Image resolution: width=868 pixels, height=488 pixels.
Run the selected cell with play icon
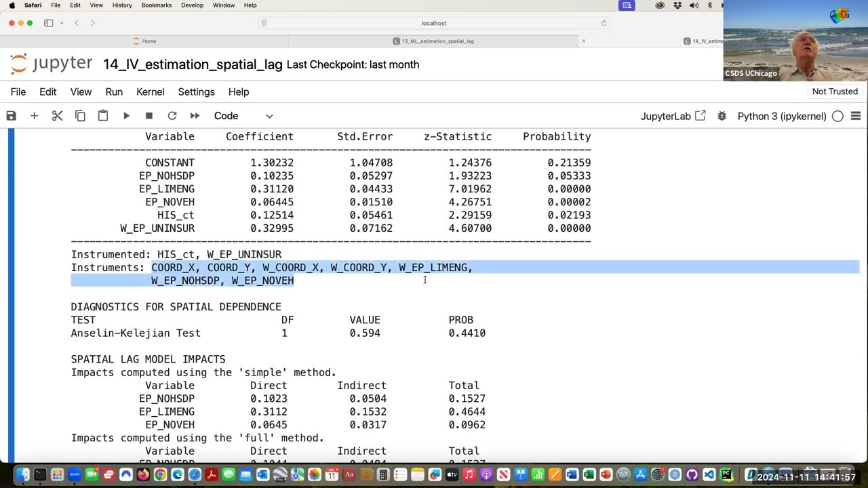pos(126,116)
